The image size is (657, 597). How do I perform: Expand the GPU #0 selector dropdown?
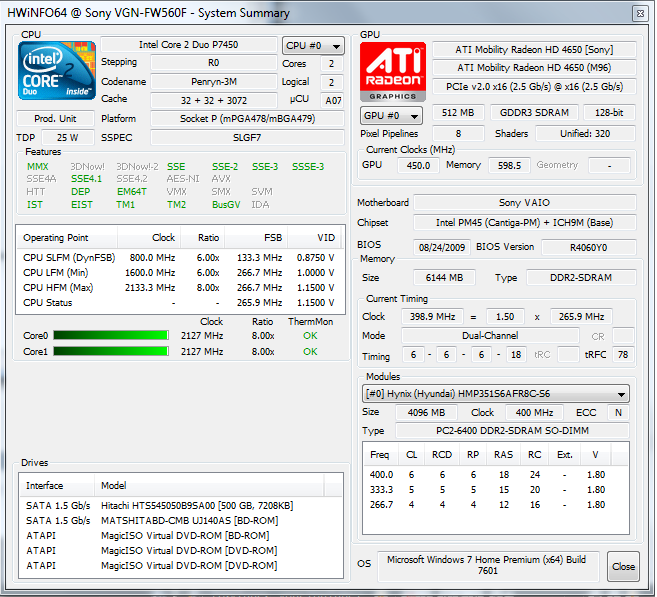[x=391, y=116]
